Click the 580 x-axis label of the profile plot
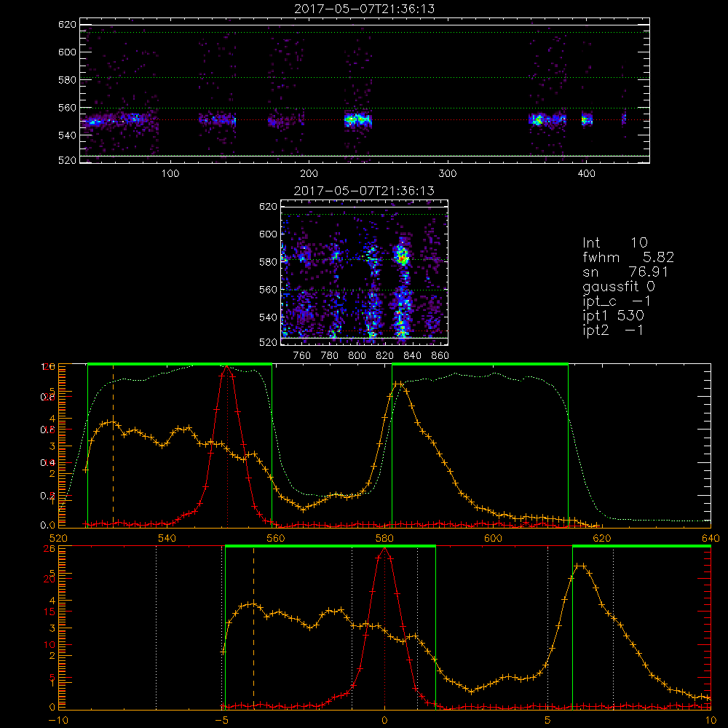Image resolution: width=728 pixels, height=728 pixels. (384, 538)
